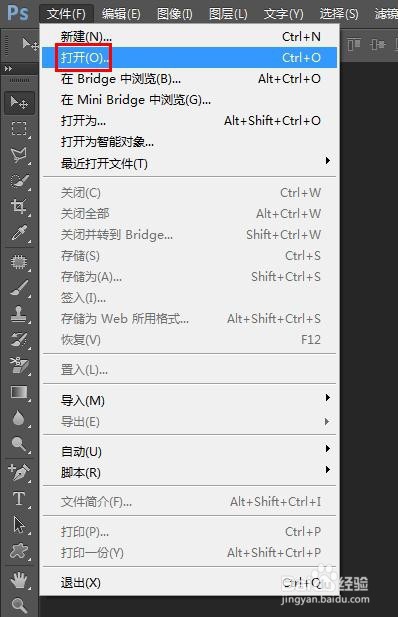Viewport: 398px width, 617px height.
Task: Click the 打开(O)... menu item
Action: pos(189,57)
